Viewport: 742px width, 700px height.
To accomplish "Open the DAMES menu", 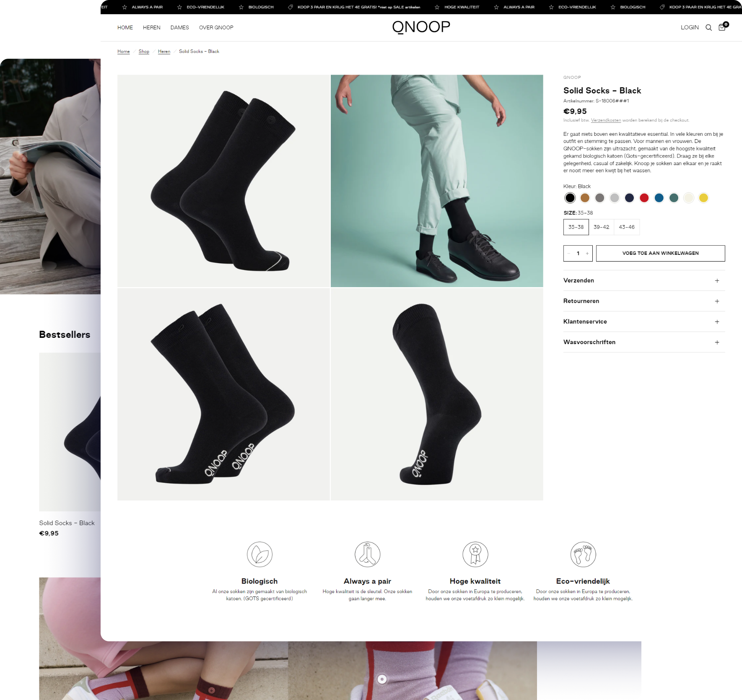I will (179, 28).
